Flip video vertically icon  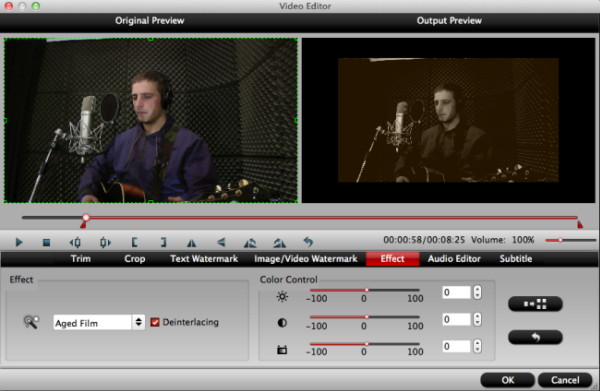coord(221,242)
